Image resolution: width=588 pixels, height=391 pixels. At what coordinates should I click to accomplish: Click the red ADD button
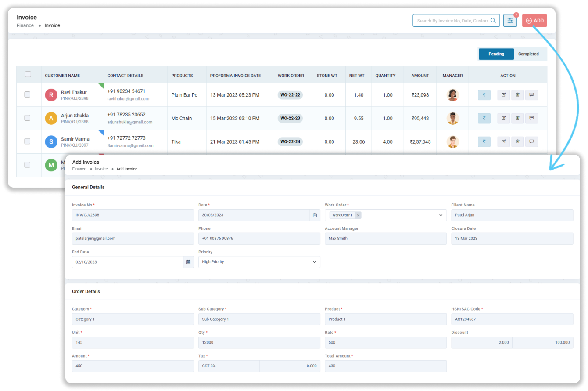534,20
